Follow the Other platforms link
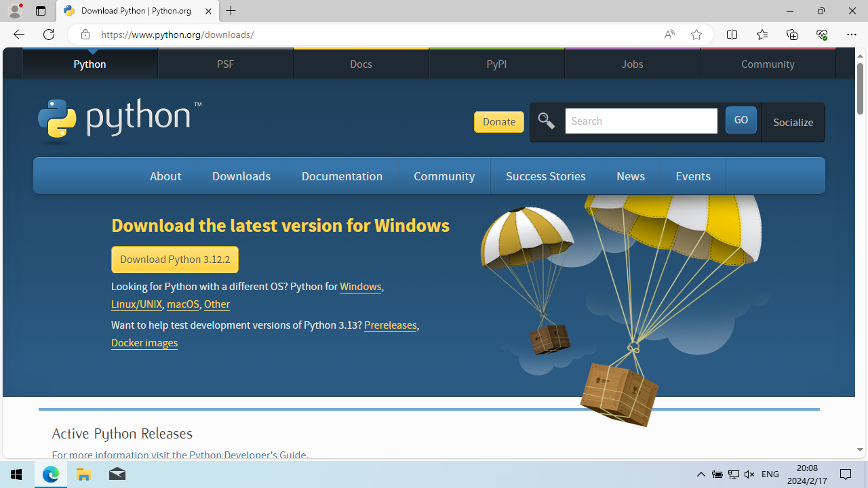 (217, 304)
